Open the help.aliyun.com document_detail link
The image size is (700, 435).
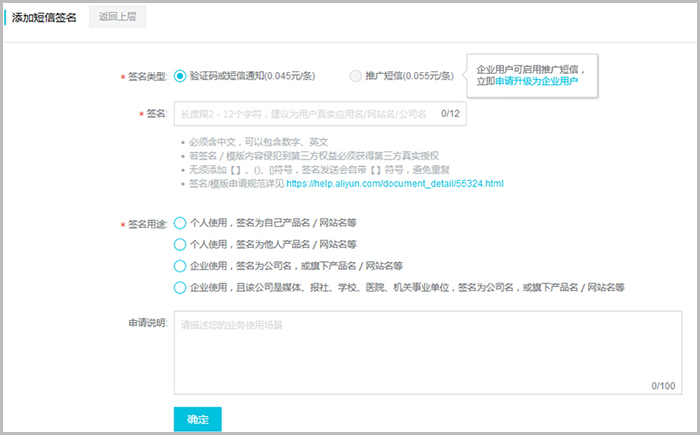coord(394,184)
